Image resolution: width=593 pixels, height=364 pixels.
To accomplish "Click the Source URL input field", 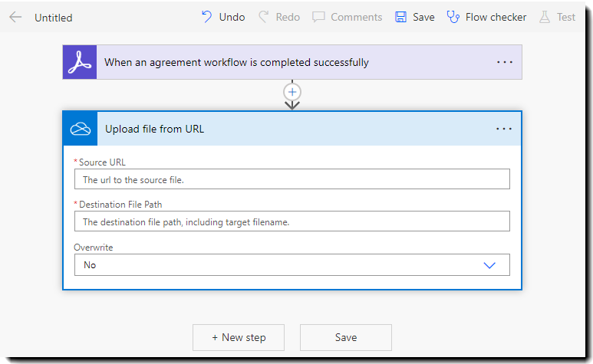I will point(292,179).
